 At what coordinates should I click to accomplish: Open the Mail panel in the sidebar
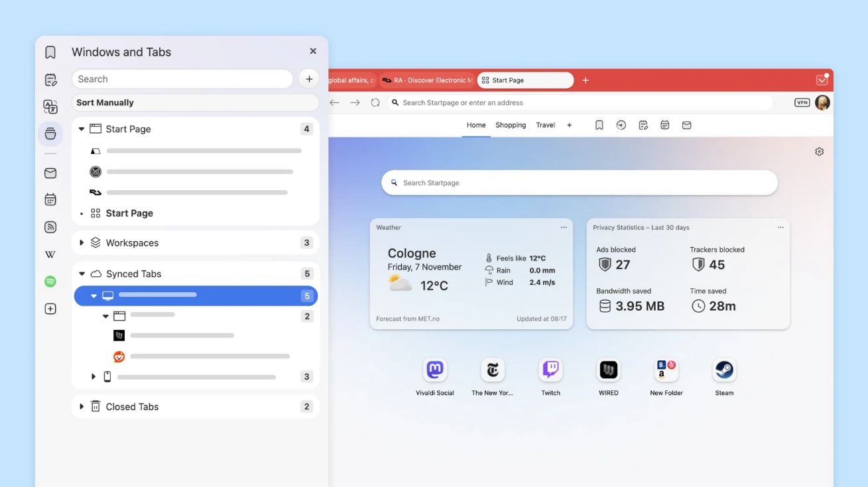pos(50,173)
